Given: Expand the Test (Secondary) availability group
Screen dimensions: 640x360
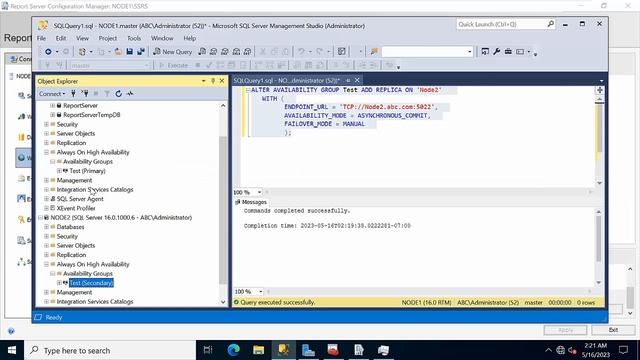Looking at the screenshot, I should point(59,282).
